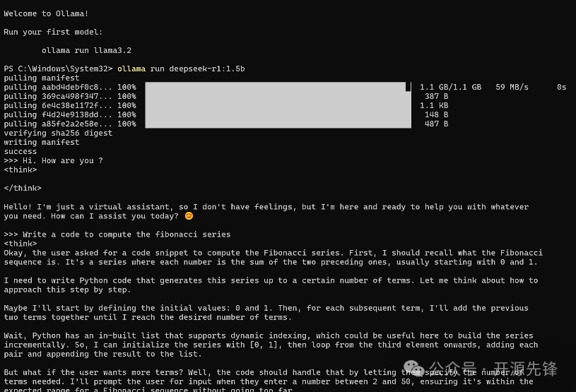This screenshot has width=576, height=392.
Task: Click the 'Run your first model:' line
Action: coord(53,32)
